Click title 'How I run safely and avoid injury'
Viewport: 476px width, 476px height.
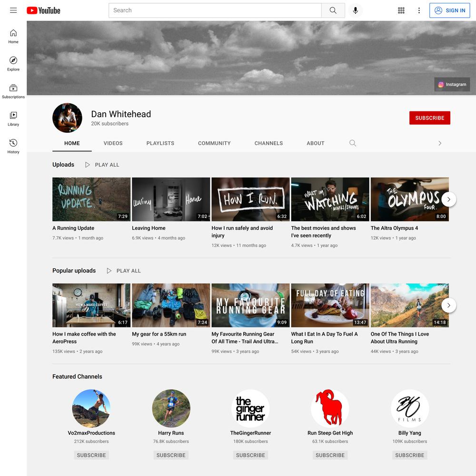[x=242, y=232]
